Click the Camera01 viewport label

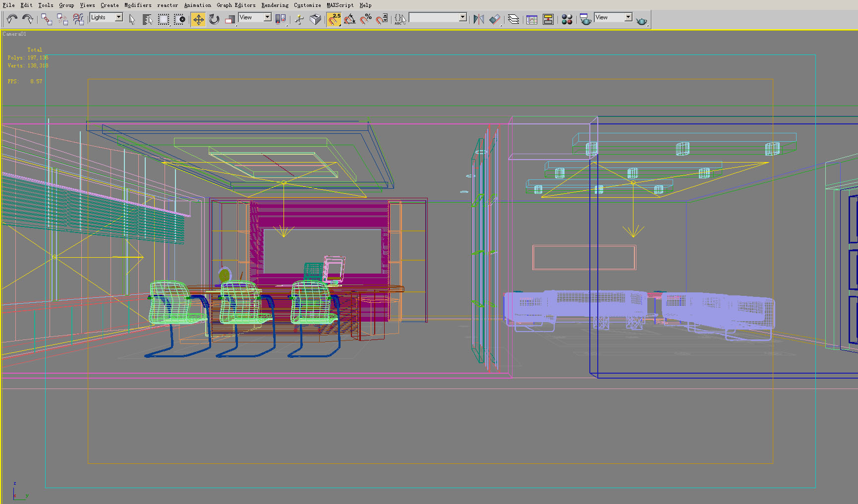(x=14, y=34)
